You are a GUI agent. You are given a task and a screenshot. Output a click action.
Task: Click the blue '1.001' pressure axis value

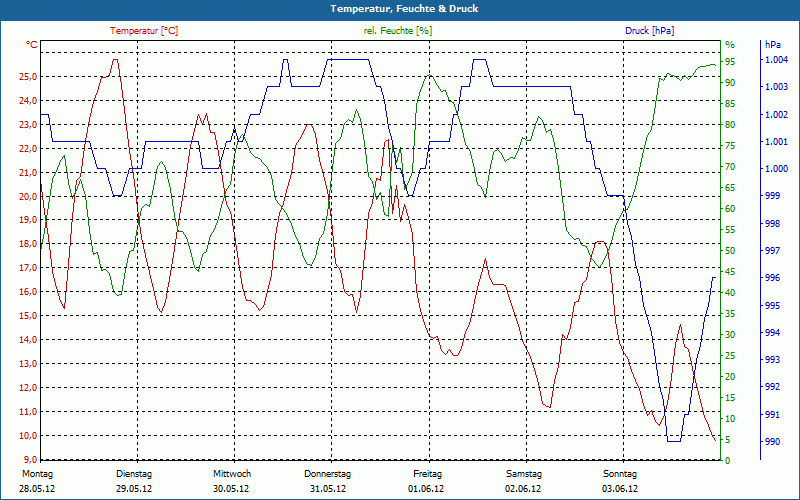point(776,141)
